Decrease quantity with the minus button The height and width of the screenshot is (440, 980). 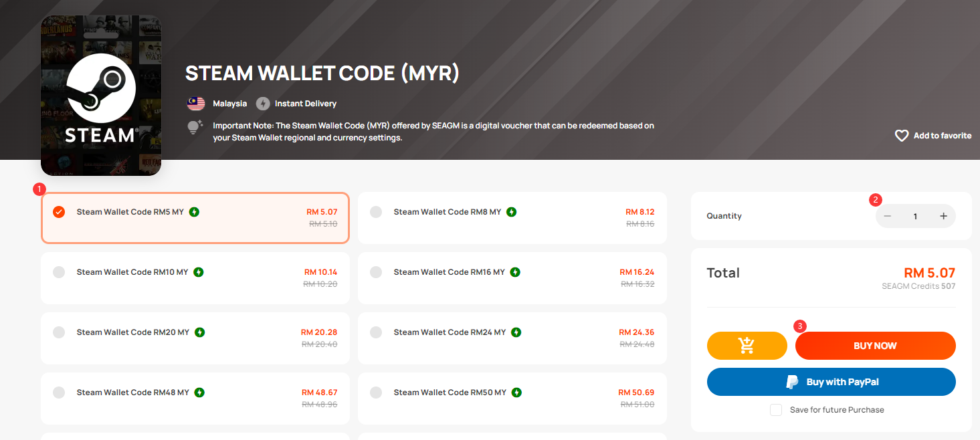click(x=888, y=216)
